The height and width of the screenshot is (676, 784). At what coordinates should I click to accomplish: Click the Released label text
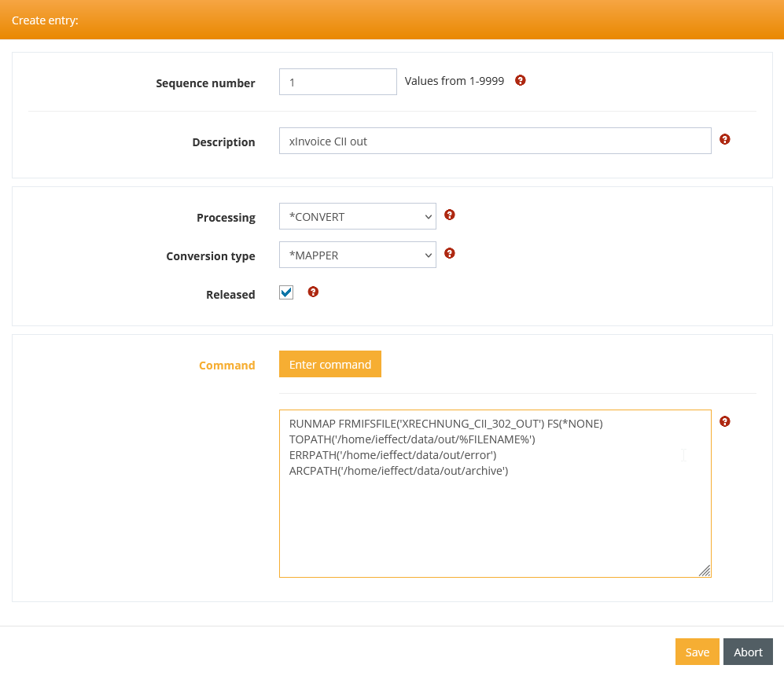click(x=230, y=295)
